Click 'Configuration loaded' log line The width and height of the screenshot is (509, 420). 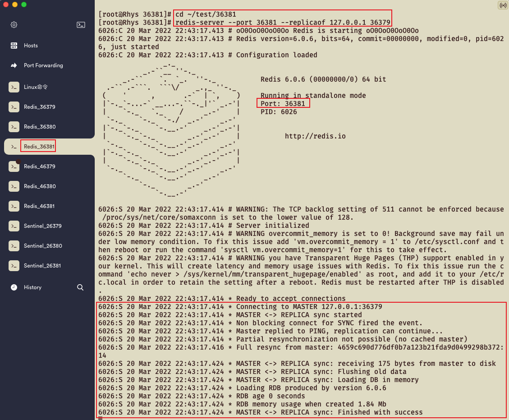pos(208,55)
